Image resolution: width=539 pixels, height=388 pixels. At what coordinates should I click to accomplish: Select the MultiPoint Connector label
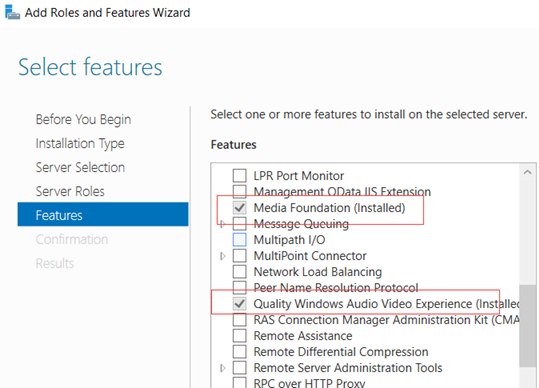click(x=310, y=256)
